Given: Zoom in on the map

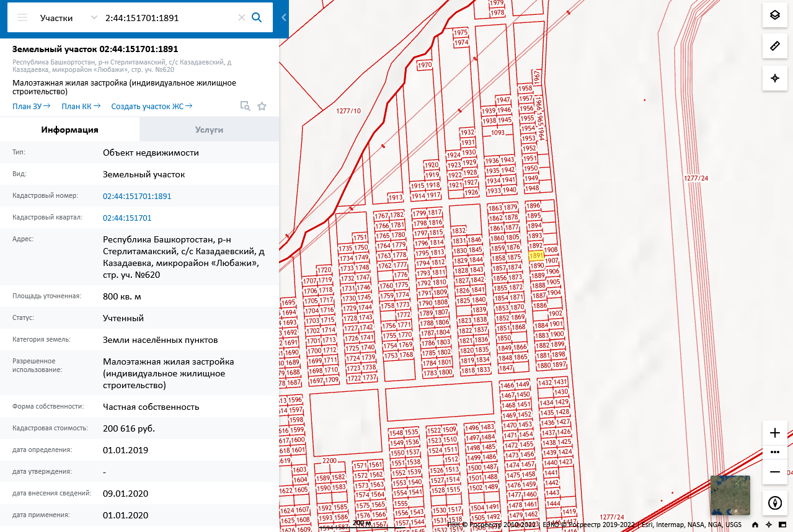Looking at the screenshot, I should pos(774,433).
